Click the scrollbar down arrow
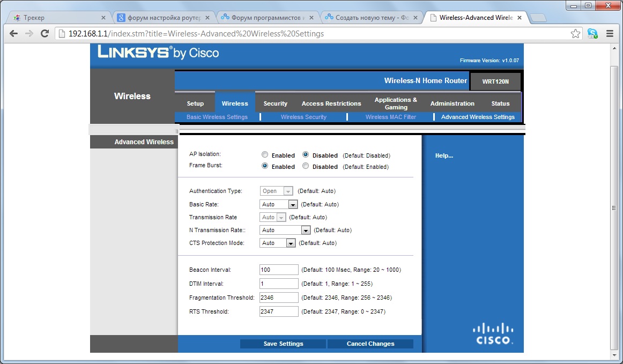623x364 pixels. pos(614,355)
